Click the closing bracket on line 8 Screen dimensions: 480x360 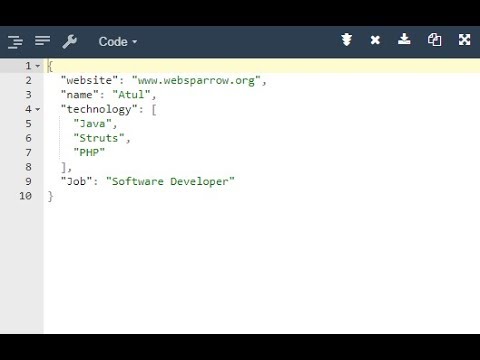(64, 167)
